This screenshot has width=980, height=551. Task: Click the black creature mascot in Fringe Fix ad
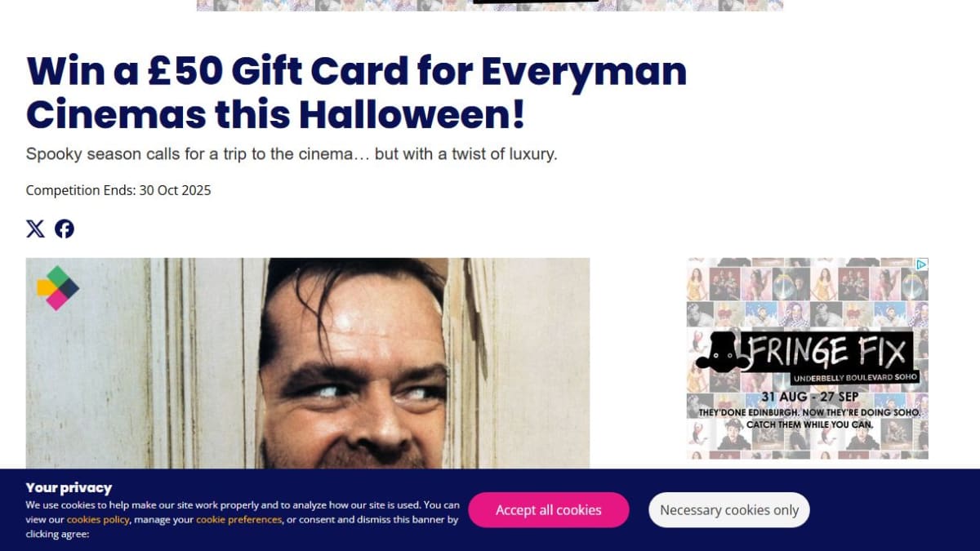722,353
